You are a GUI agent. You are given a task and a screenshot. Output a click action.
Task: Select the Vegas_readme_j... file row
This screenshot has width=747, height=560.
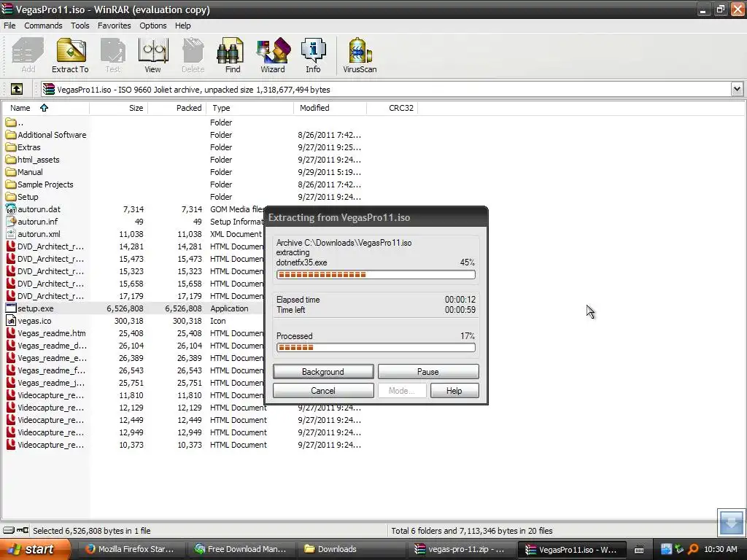[x=46, y=382]
